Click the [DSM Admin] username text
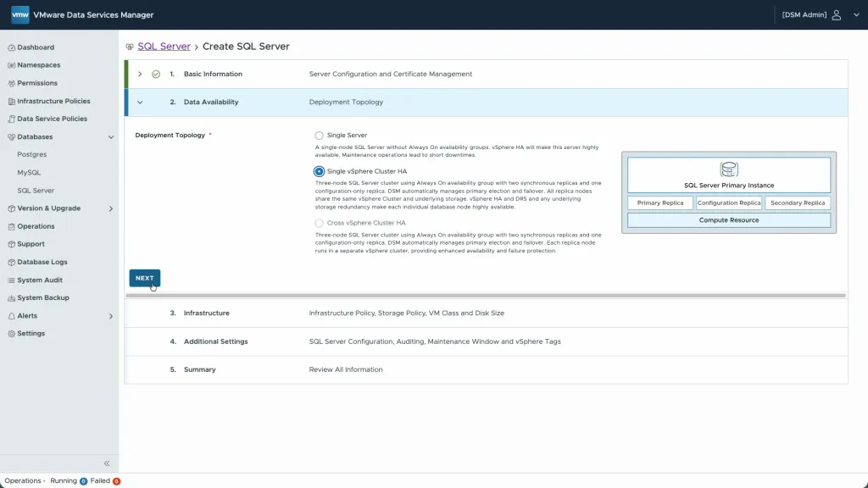This screenshot has width=868, height=488. point(804,15)
